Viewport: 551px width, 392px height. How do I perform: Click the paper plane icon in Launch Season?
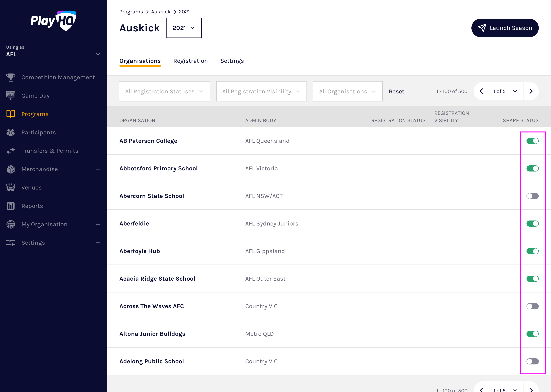click(482, 28)
